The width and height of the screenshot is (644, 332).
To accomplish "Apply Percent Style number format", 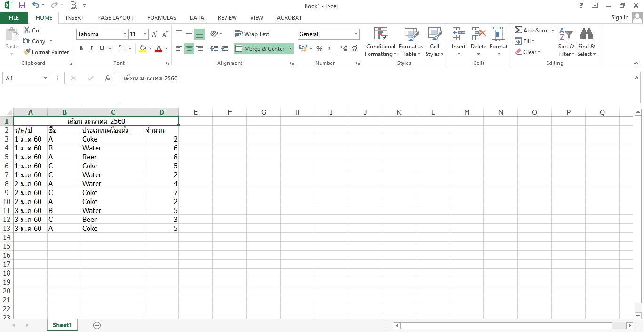I will (319, 48).
